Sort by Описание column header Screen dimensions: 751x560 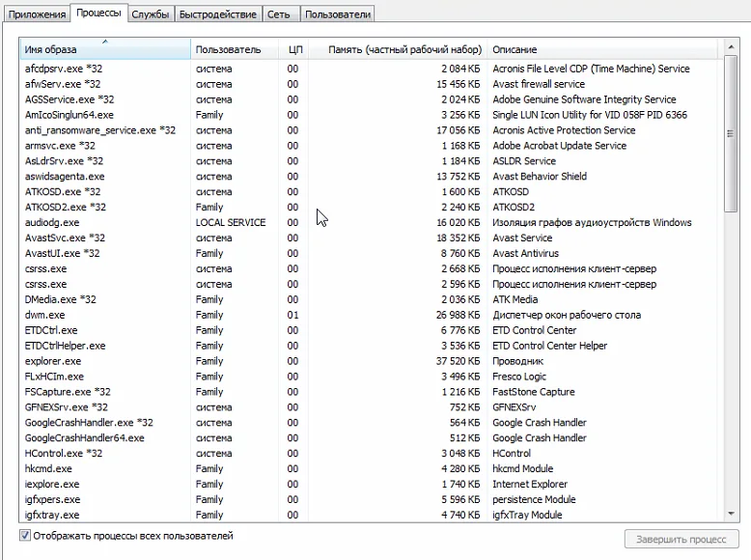tap(602, 49)
